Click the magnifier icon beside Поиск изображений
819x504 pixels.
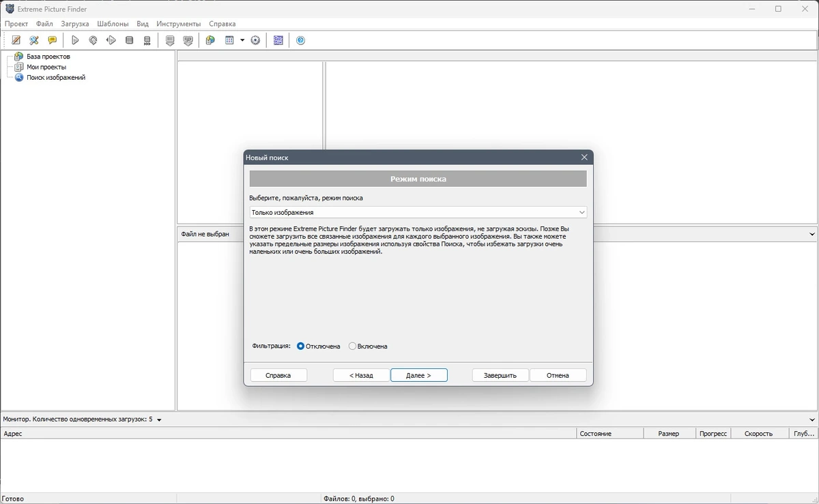point(18,77)
